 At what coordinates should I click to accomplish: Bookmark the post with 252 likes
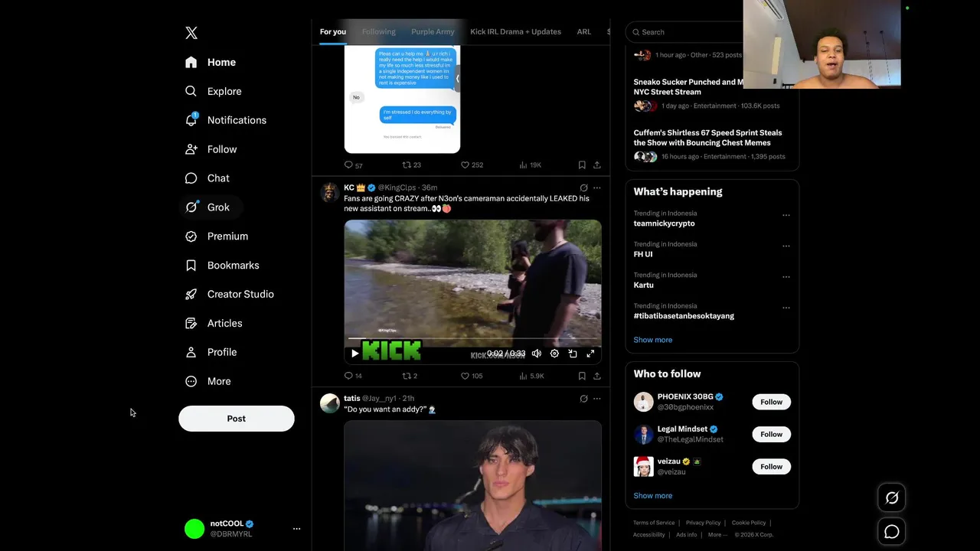pos(582,165)
